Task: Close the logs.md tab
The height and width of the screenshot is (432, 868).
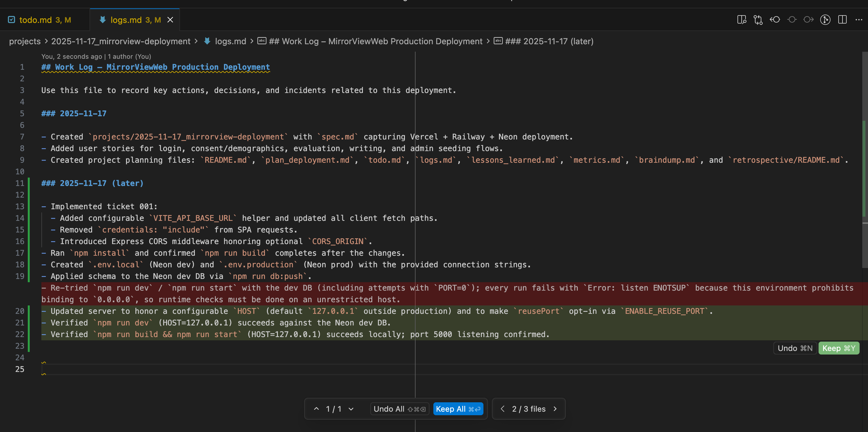Action: 170,20
